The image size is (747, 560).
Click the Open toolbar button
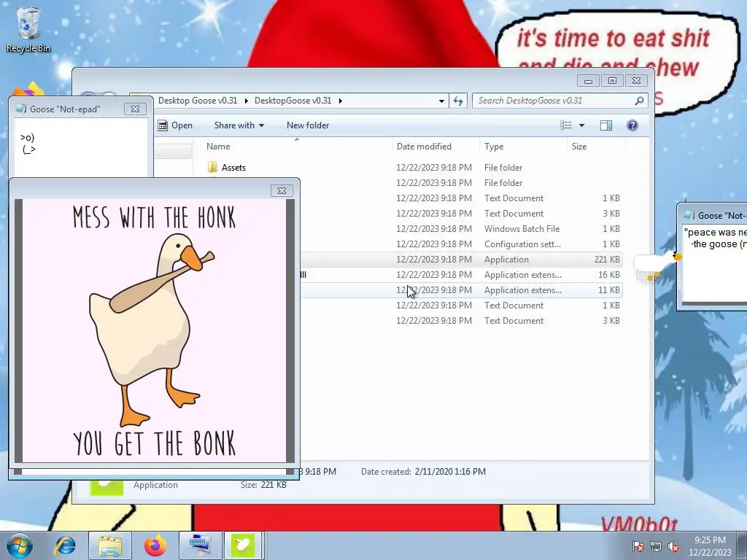click(175, 125)
